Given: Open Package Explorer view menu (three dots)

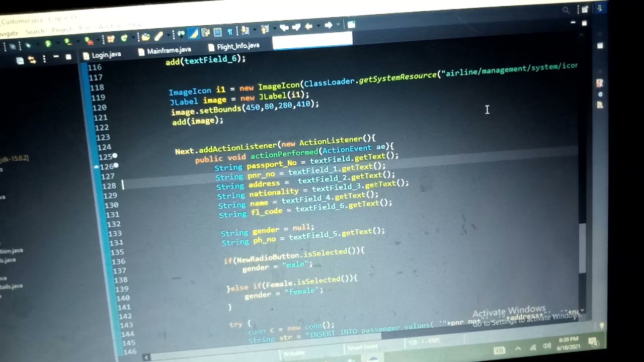Looking at the screenshot, I should [44, 59].
